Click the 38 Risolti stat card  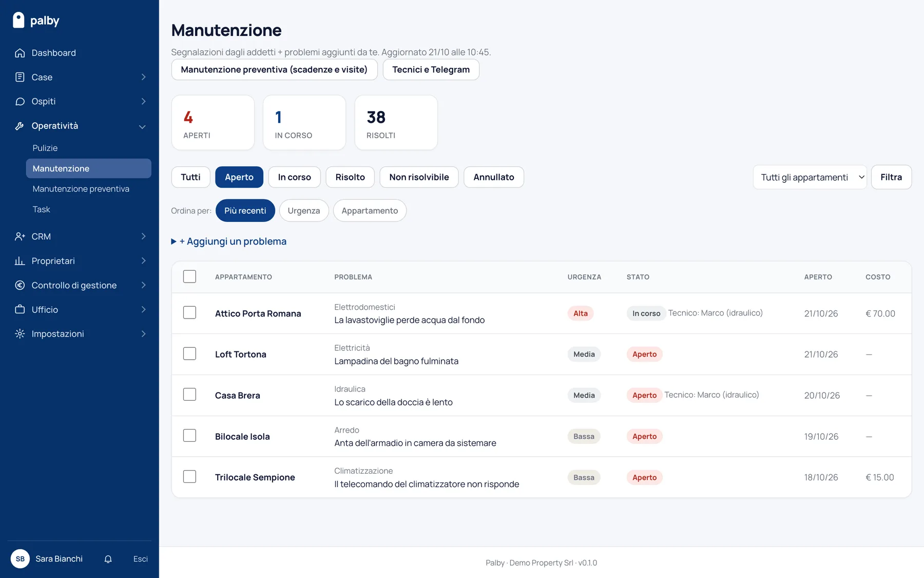pyautogui.click(x=396, y=123)
